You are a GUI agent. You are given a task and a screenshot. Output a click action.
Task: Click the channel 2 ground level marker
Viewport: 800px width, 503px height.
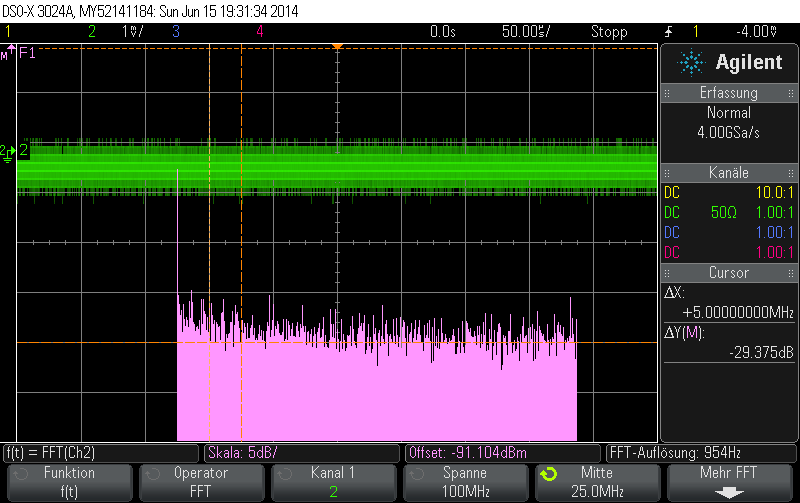8,153
